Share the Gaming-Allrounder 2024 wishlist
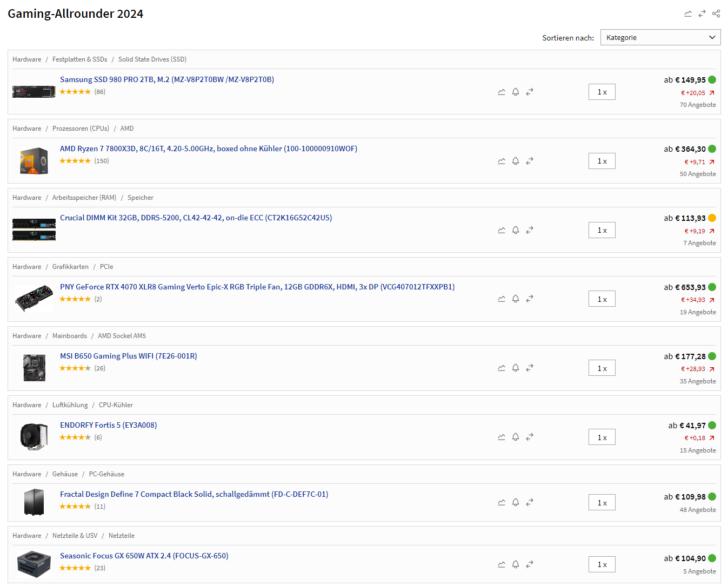Viewport: 728px width, 587px height. click(x=716, y=14)
